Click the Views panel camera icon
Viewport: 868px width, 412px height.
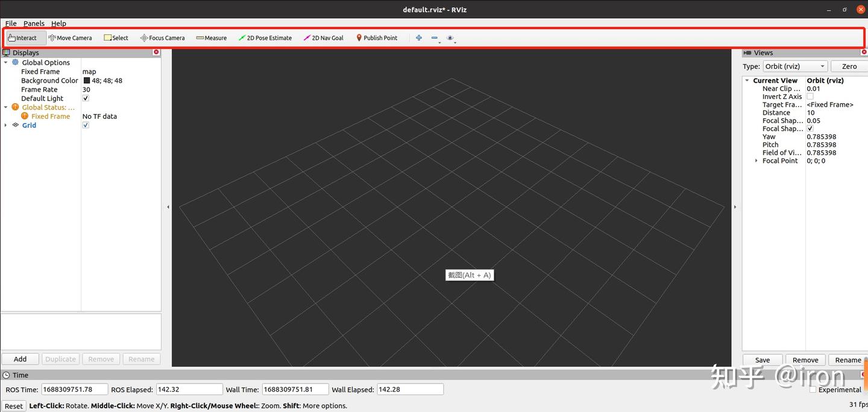pos(747,52)
